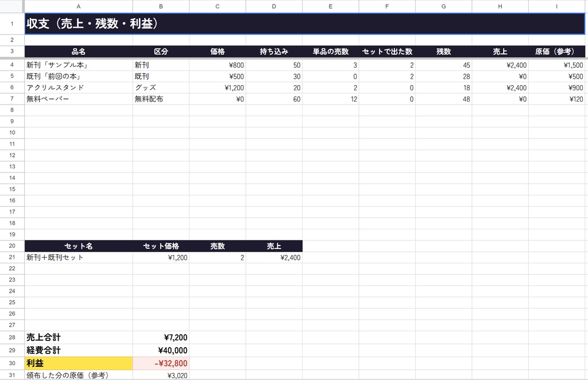This screenshot has height=380, width=588.
Task: Click the 残数 heading cell
Action: point(444,51)
